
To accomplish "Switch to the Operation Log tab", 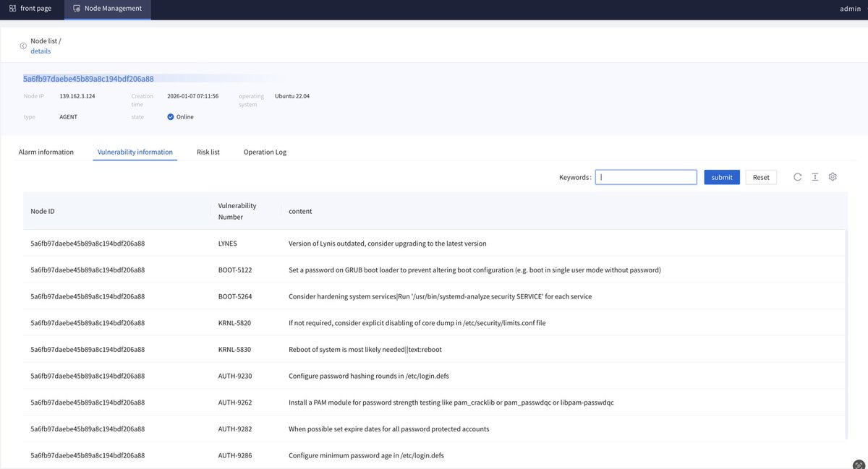I will 265,151.
